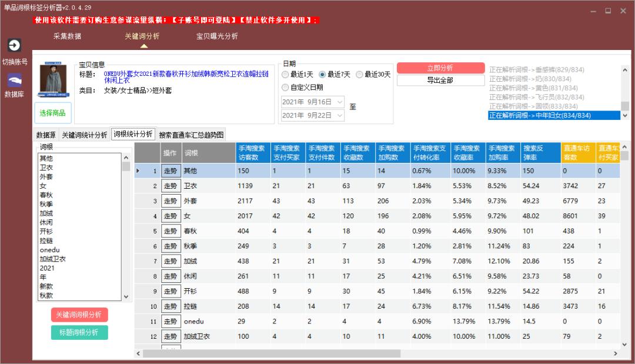The width and height of the screenshot is (635, 364).
Task: Click the 走势 button in the 卫衣 row
Action: click(171, 185)
